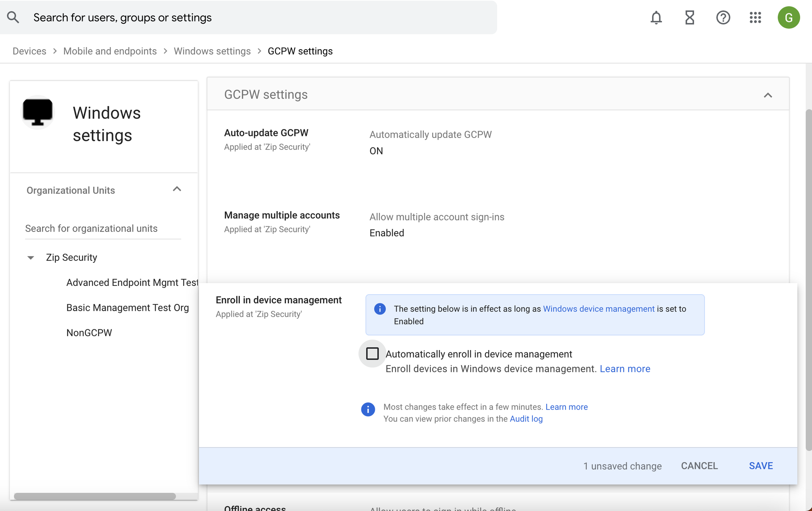Click the SAVE button
Viewport: 812px width, 511px height.
coord(760,466)
